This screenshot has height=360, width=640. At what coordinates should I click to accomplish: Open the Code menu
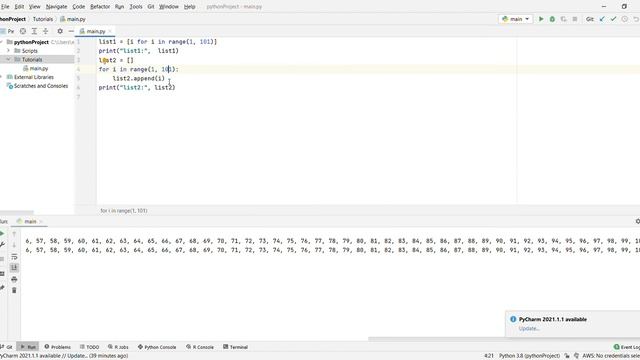78,7
